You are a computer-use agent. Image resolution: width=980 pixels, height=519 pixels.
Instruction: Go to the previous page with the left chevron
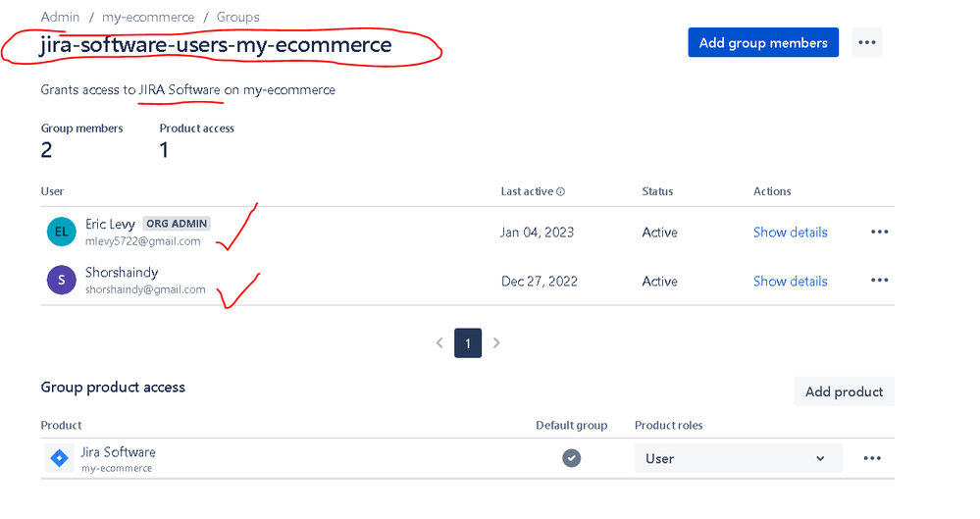click(x=439, y=342)
